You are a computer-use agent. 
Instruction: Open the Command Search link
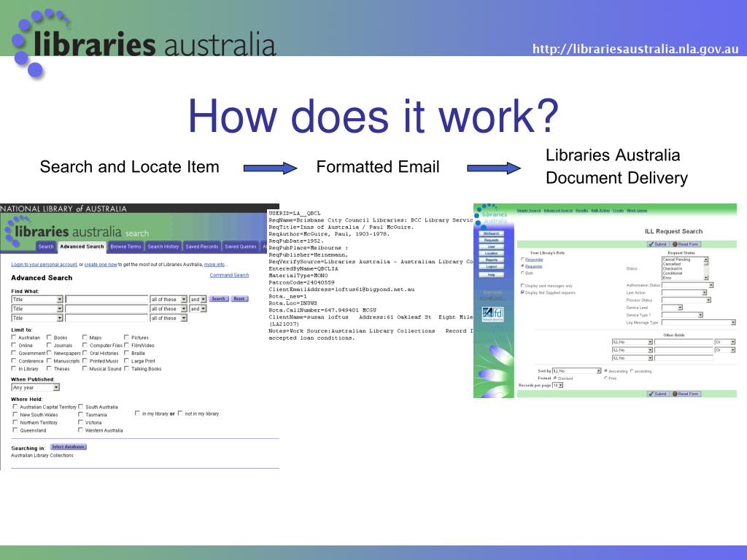tap(229, 275)
